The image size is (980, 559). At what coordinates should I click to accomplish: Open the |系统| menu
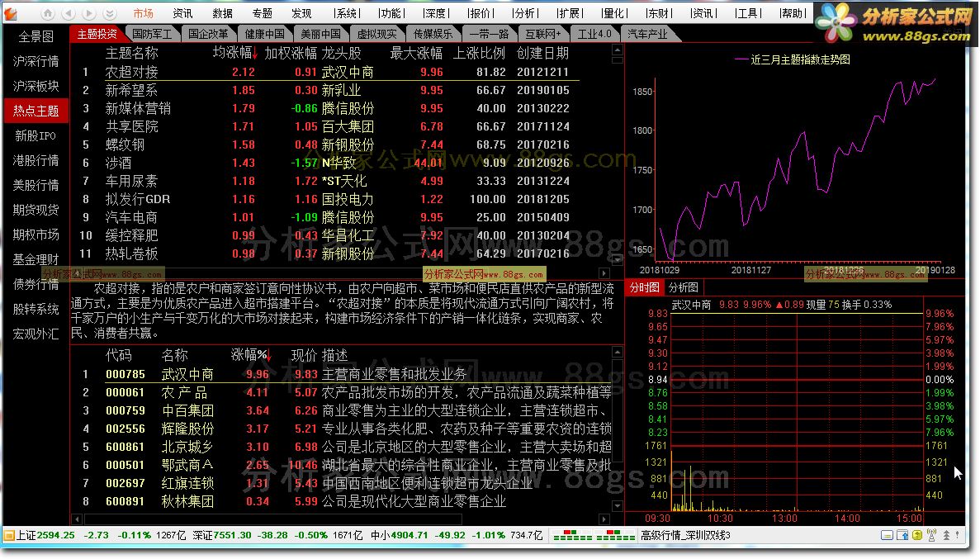click(346, 13)
